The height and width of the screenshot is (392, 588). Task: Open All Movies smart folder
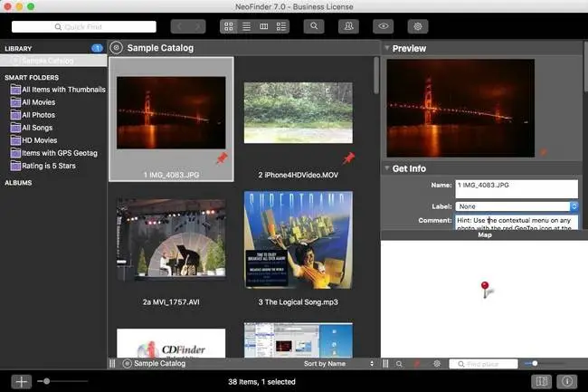pyautogui.click(x=33, y=102)
